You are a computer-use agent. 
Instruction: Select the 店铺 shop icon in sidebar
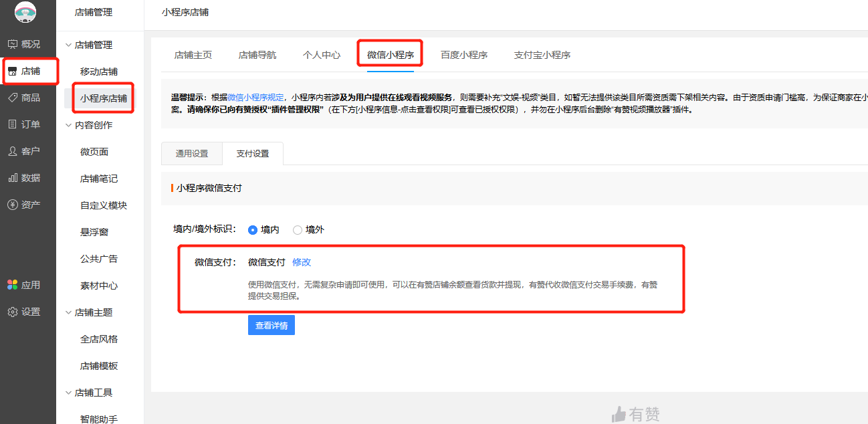[x=13, y=71]
